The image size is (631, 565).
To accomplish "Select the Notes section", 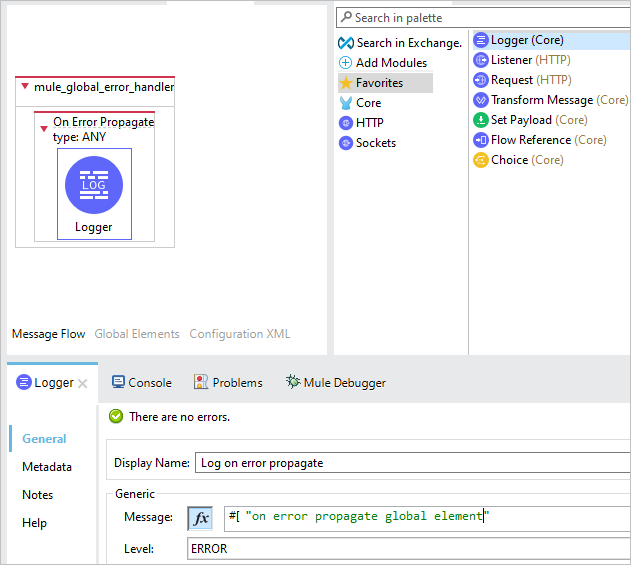I will tap(37, 495).
